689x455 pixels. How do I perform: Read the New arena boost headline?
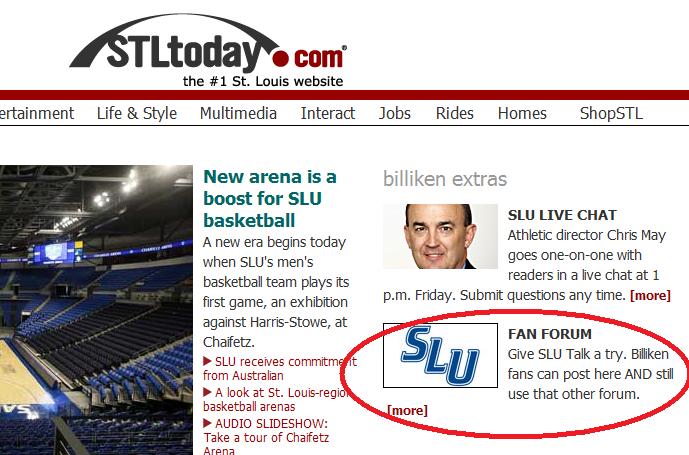pyautogui.click(x=270, y=198)
